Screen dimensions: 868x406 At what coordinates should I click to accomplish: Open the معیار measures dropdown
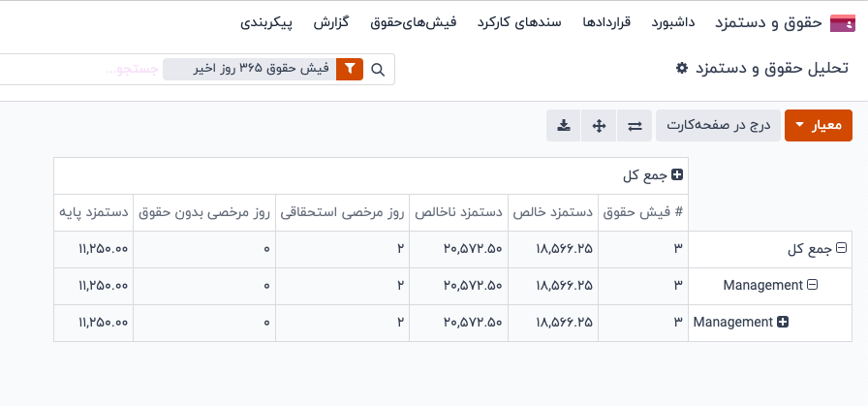819,125
